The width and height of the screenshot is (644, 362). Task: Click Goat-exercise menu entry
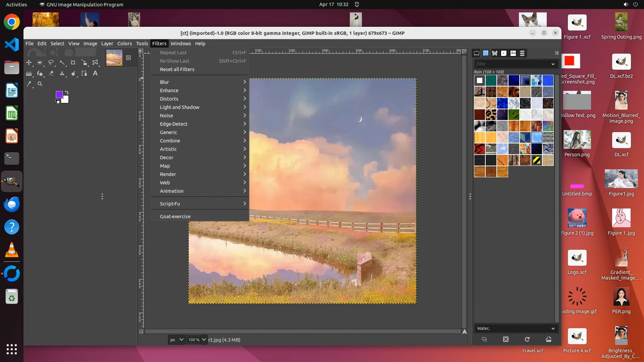[175, 217]
